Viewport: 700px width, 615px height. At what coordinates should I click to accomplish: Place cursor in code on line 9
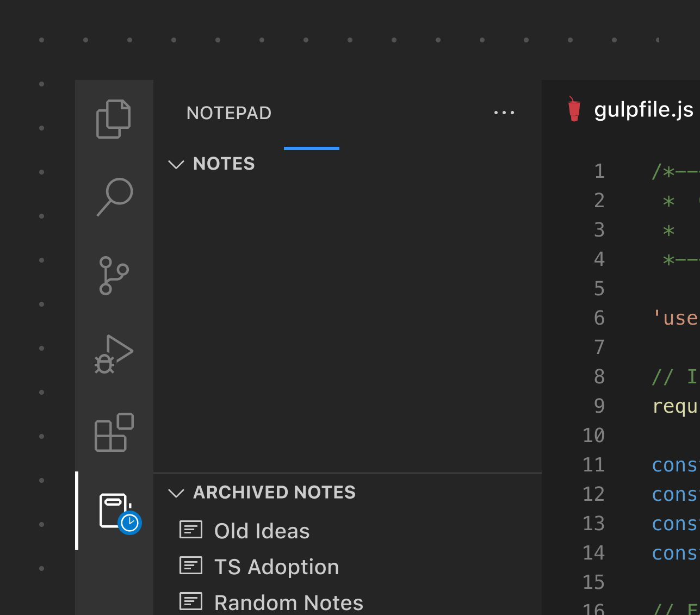click(674, 406)
